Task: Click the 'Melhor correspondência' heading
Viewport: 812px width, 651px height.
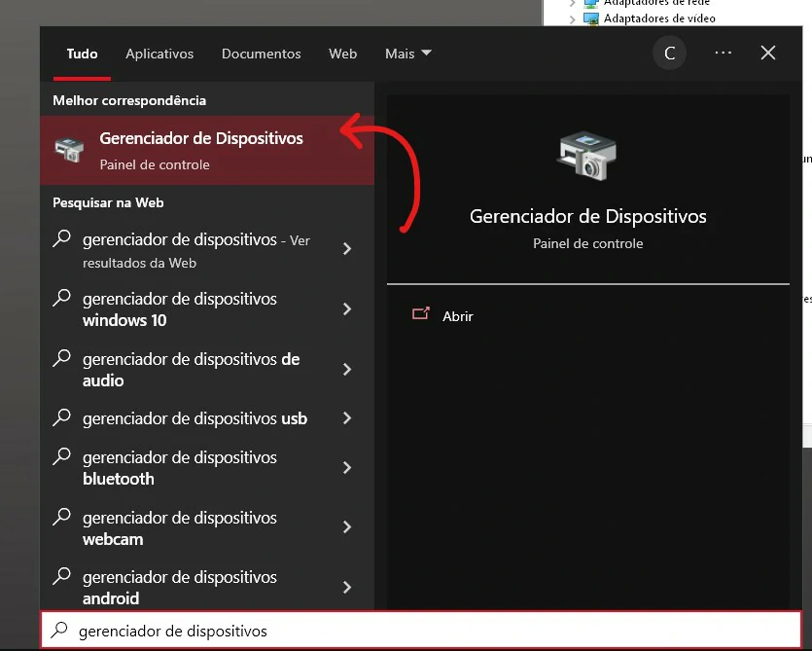Action: coord(129,100)
